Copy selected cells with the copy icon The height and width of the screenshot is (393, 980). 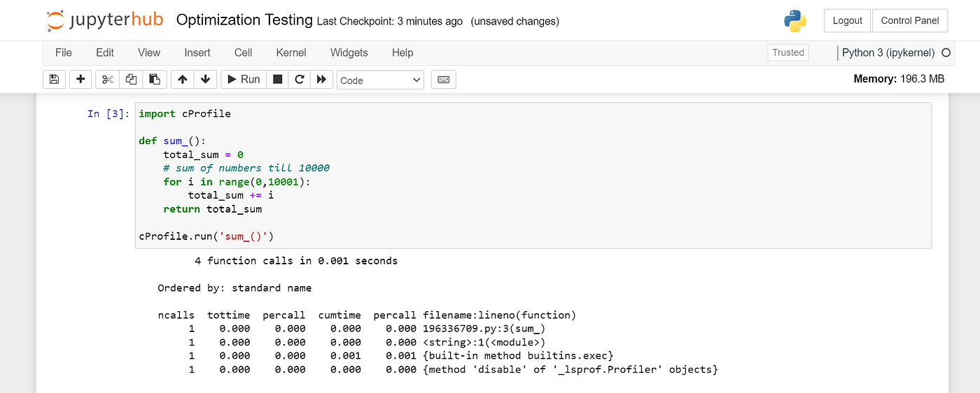click(x=131, y=80)
